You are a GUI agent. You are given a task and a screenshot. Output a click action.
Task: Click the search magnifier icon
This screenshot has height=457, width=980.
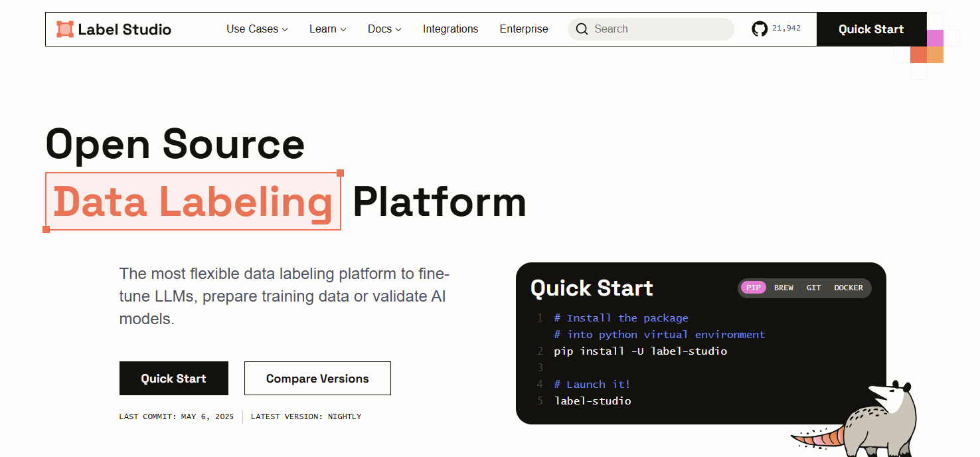click(582, 29)
